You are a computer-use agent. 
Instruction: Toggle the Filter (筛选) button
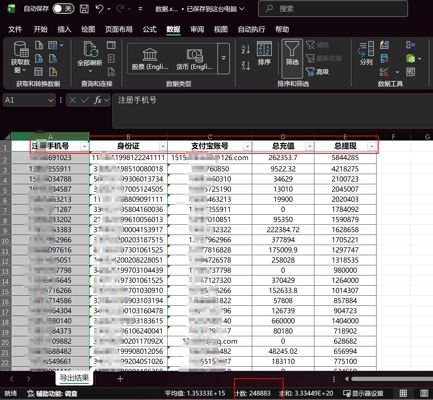[x=292, y=58]
